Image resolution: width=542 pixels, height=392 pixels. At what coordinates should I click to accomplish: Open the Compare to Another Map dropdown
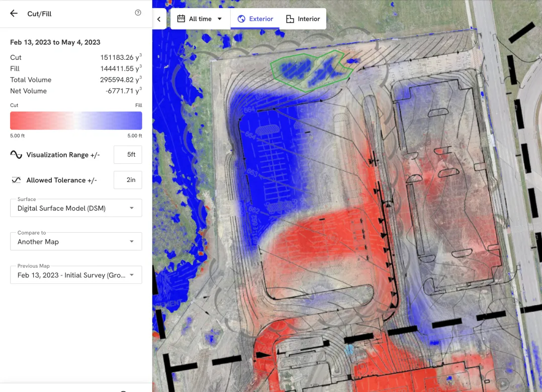tap(76, 241)
